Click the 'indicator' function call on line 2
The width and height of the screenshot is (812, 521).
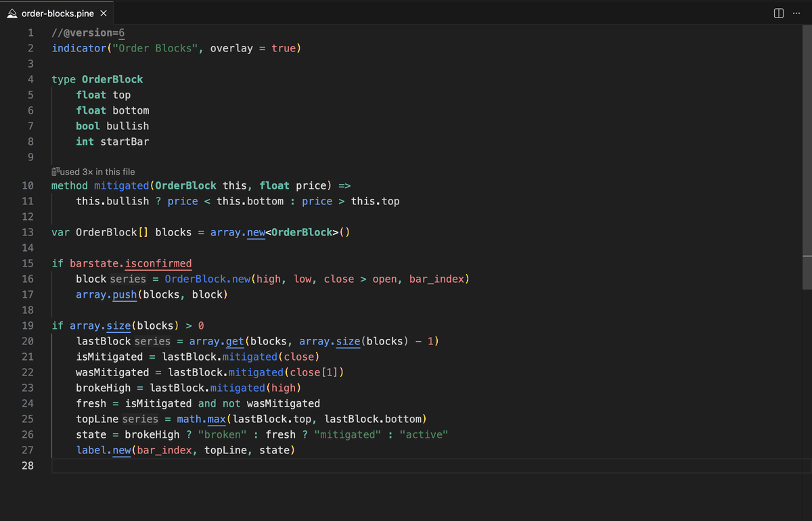(x=79, y=49)
